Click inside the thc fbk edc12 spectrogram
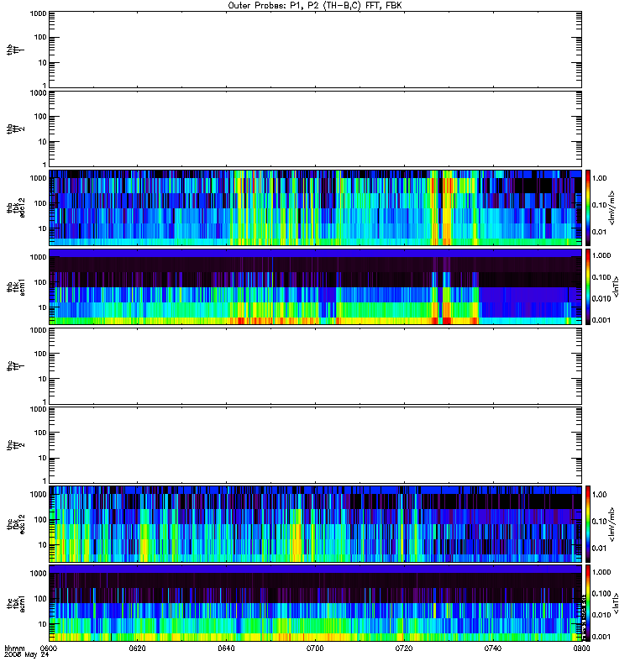 pos(315,523)
